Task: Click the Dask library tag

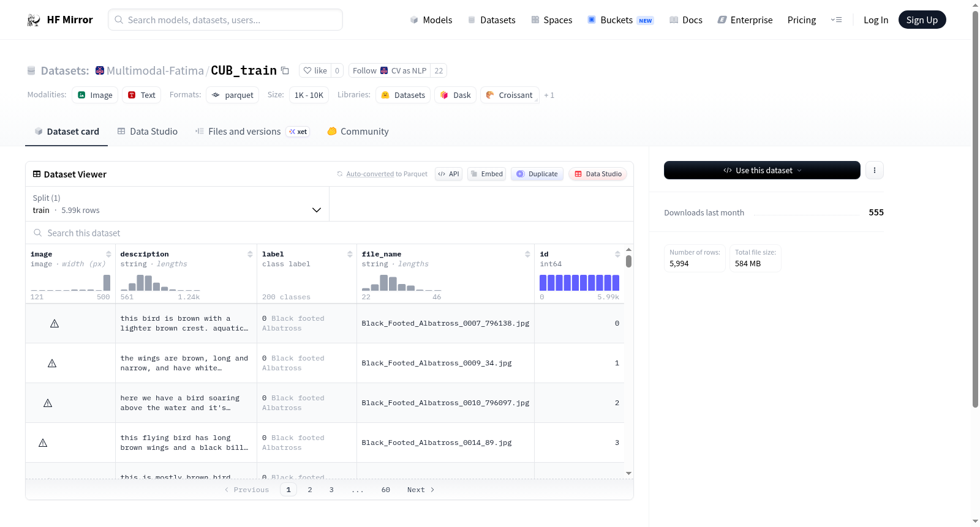Action: point(456,95)
